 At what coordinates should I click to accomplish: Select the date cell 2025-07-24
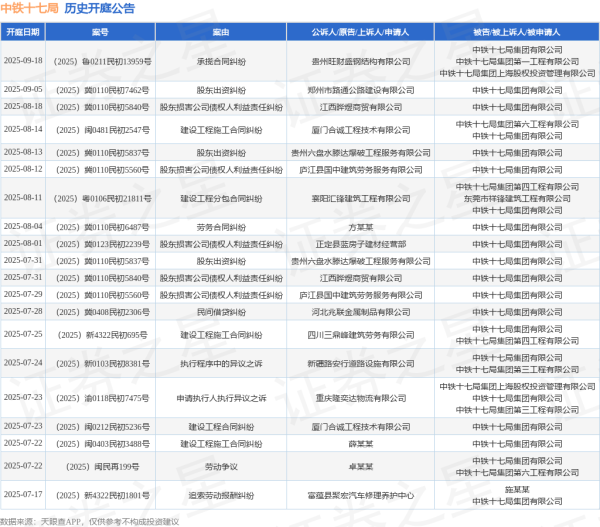[x=23, y=363]
